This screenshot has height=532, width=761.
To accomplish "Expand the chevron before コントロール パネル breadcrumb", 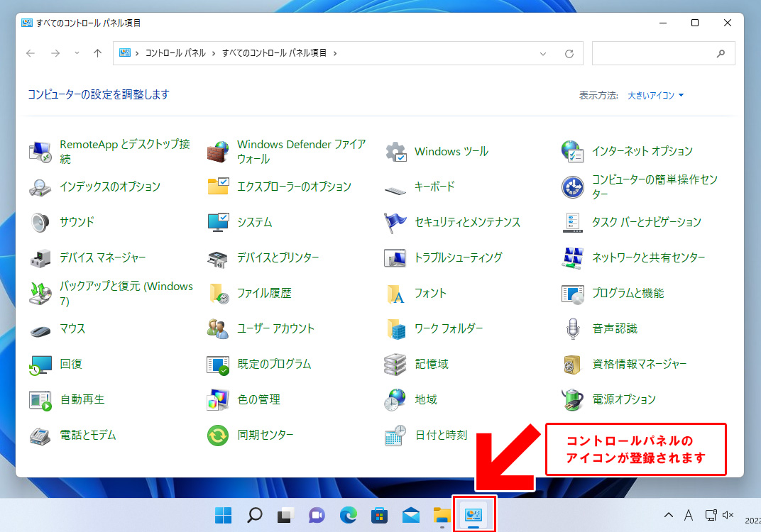I will pos(137,53).
